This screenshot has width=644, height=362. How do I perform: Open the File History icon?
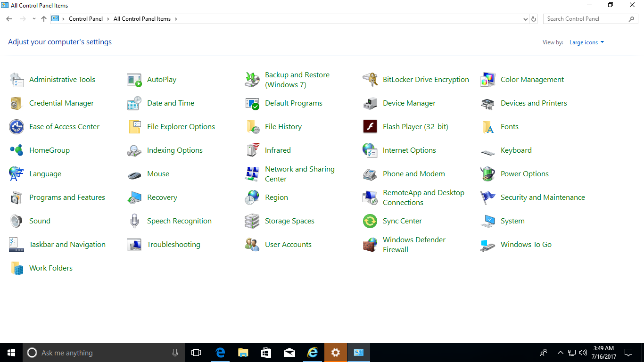pyautogui.click(x=252, y=127)
